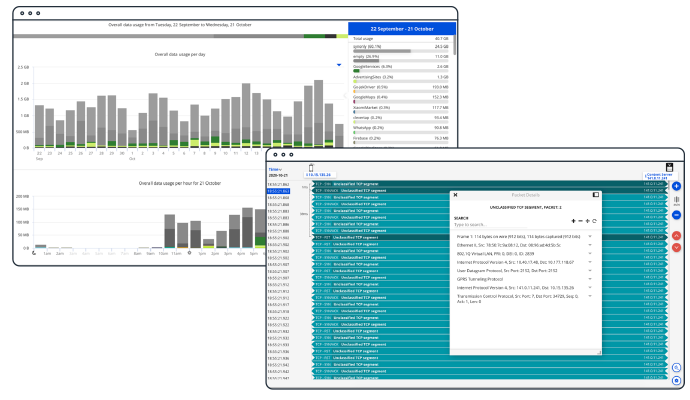690x400 pixels.
Task: Click the magnifier search icon at bottom right
Action: pyautogui.click(x=677, y=367)
